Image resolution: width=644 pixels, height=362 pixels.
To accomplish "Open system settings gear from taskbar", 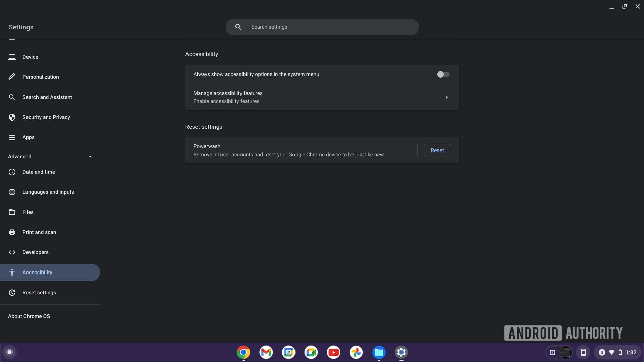I will click(x=401, y=352).
